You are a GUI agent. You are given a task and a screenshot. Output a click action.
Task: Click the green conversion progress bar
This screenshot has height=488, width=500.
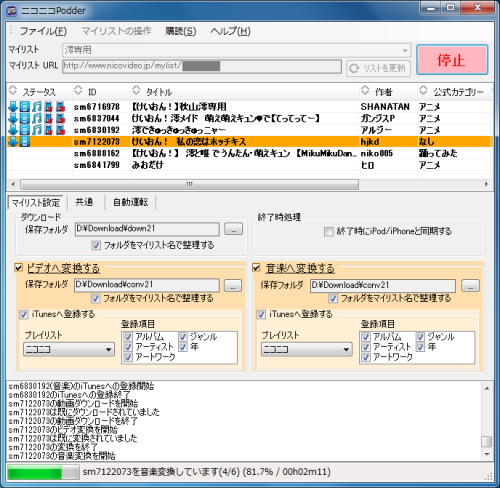click(43, 472)
